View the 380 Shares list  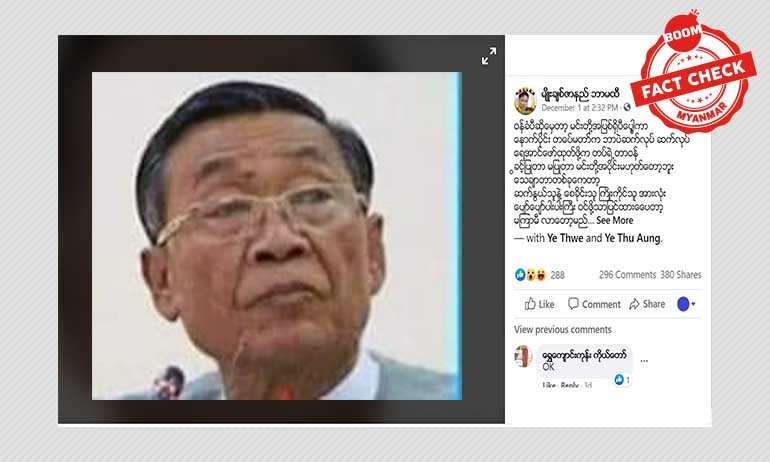click(681, 275)
